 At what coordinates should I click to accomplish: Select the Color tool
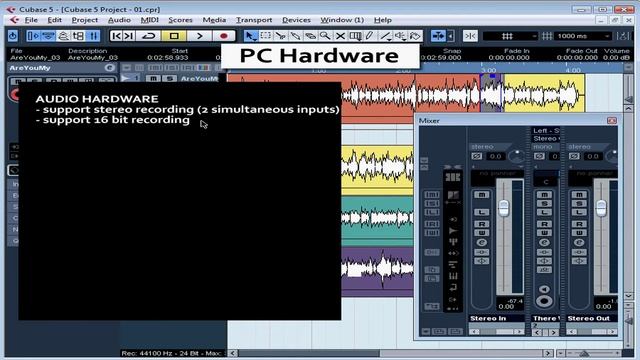pyautogui.click(x=415, y=36)
